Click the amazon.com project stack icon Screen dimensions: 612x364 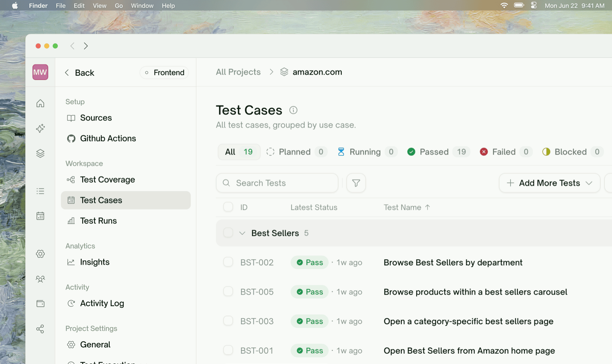point(284,72)
